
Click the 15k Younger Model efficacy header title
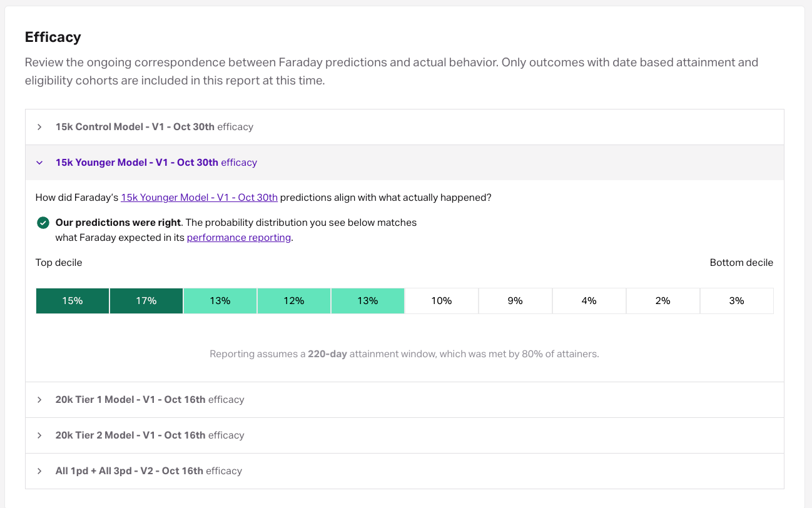(x=156, y=163)
